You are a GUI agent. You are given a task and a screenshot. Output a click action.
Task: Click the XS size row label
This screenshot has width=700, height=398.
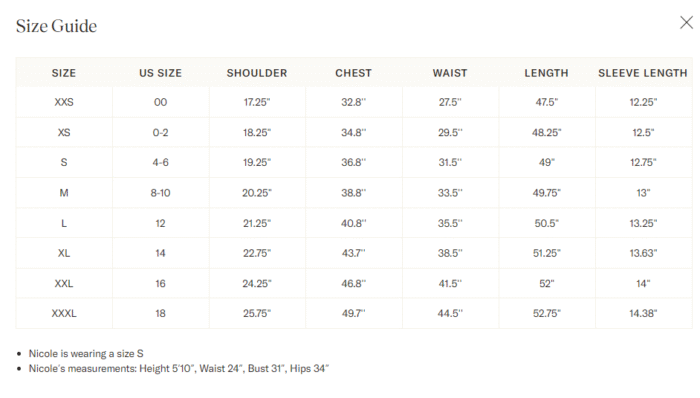point(64,133)
